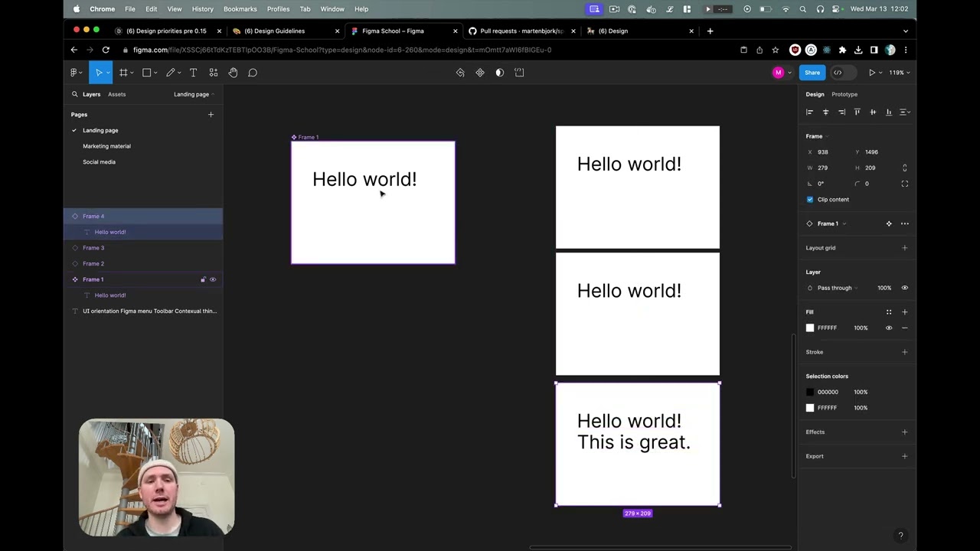Open the Frame type dropdown
980x551 pixels.
pos(817,136)
